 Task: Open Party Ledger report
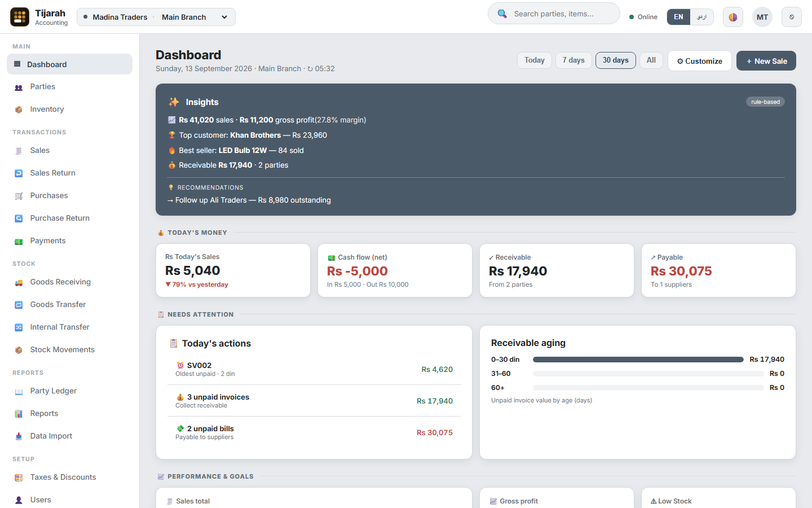tap(69, 391)
